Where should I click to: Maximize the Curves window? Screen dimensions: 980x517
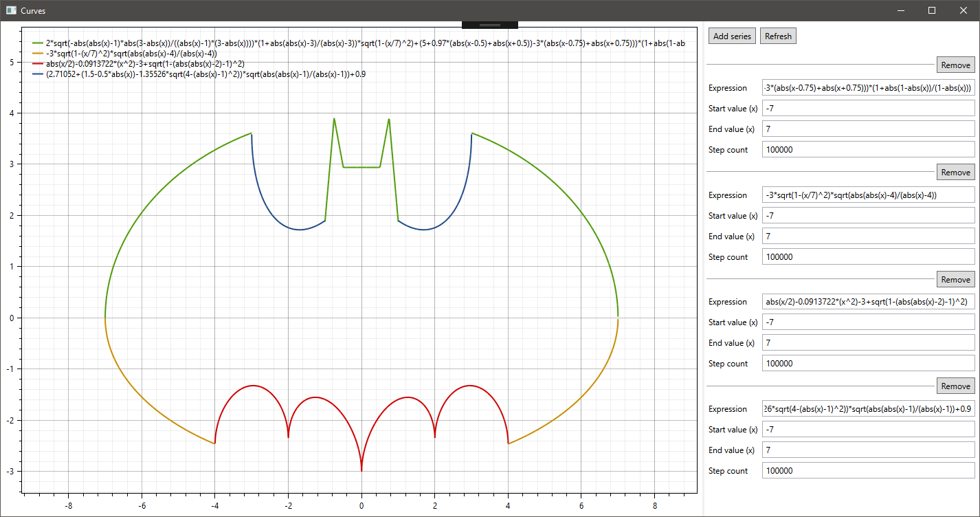(x=932, y=10)
